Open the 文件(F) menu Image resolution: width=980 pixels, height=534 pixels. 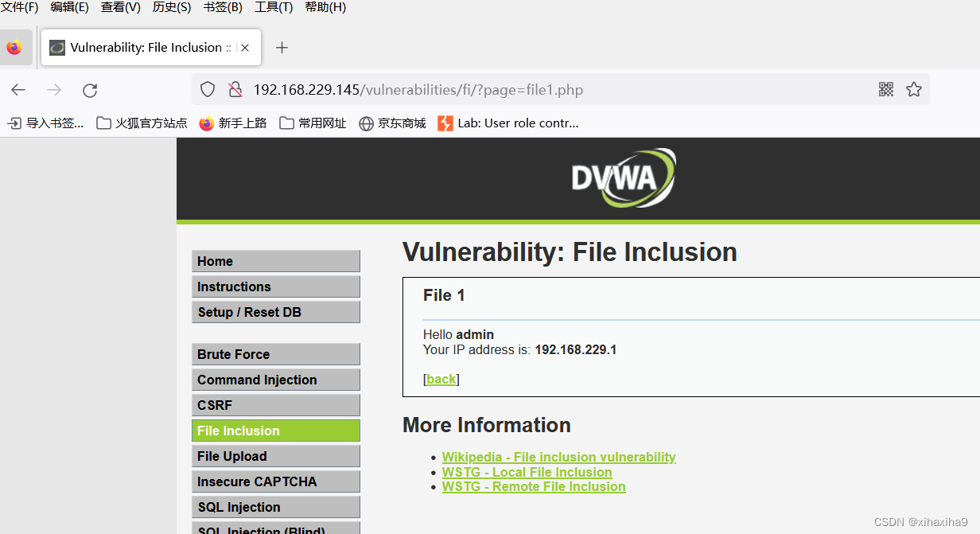pos(19,7)
